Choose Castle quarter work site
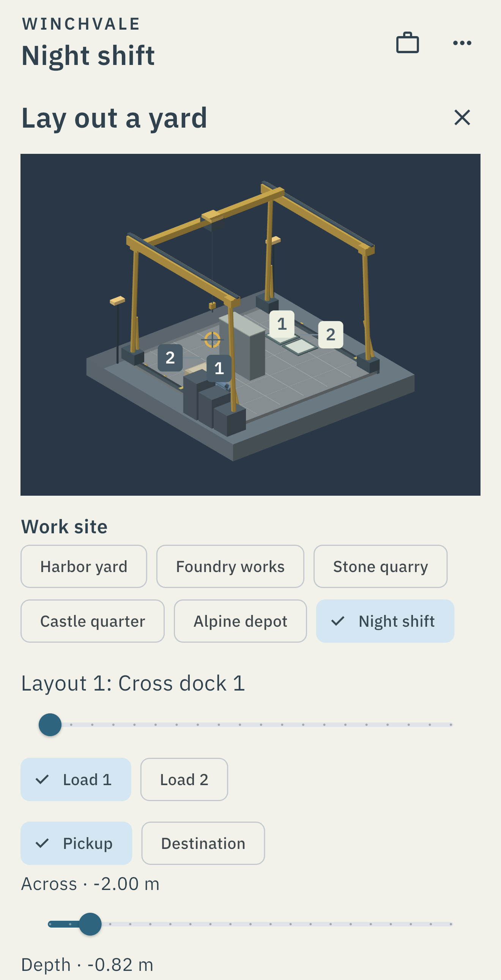501x980 pixels. click(x=92, y=621)
